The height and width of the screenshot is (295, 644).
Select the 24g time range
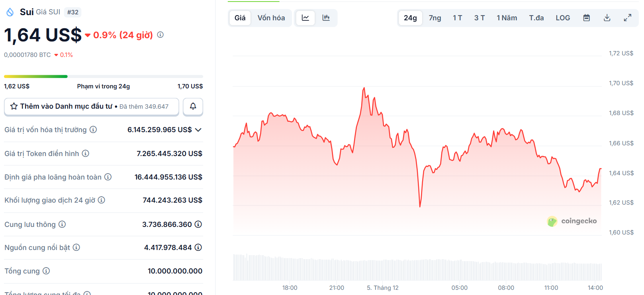(410, 18)
